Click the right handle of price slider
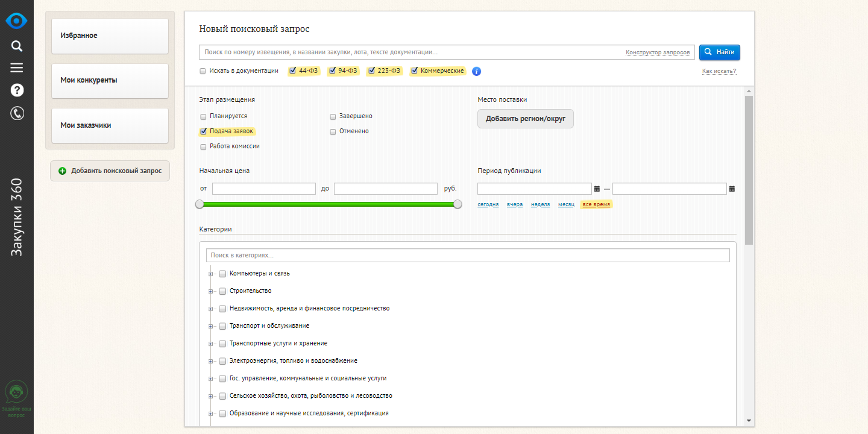Screen dimensions: 868x434 point(458,204)
